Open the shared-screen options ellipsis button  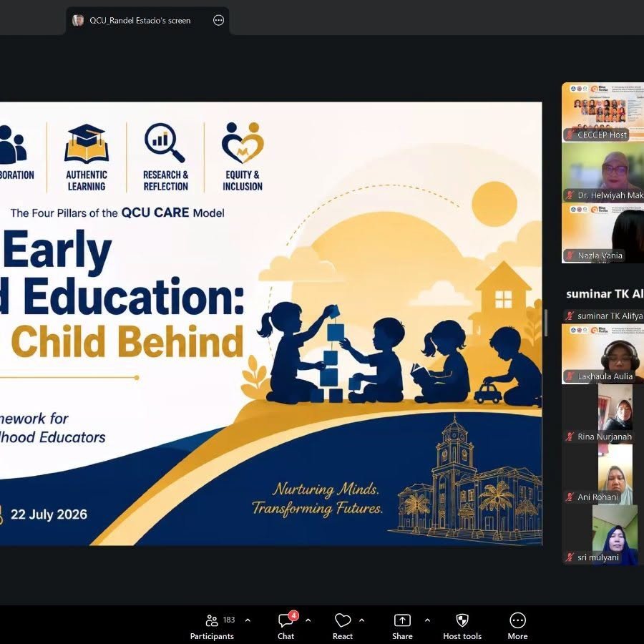pos(218,20)
